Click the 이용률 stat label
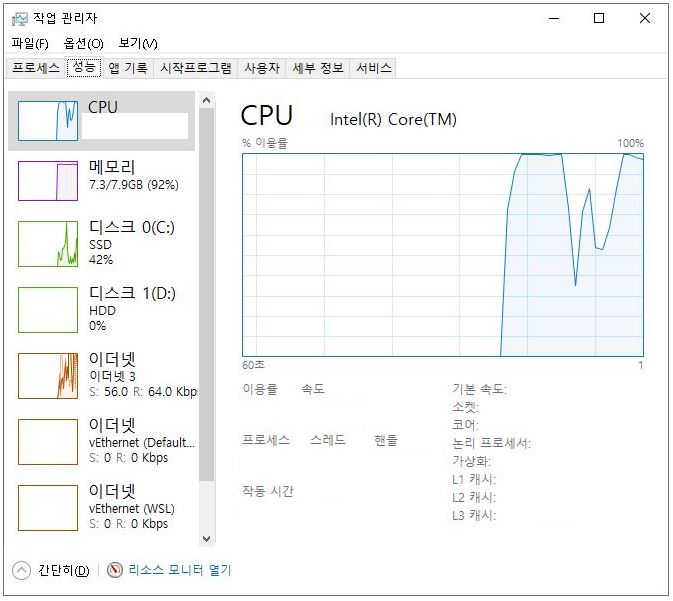The height and width of the screenshot is (601, 673). [x=260, y=389]
